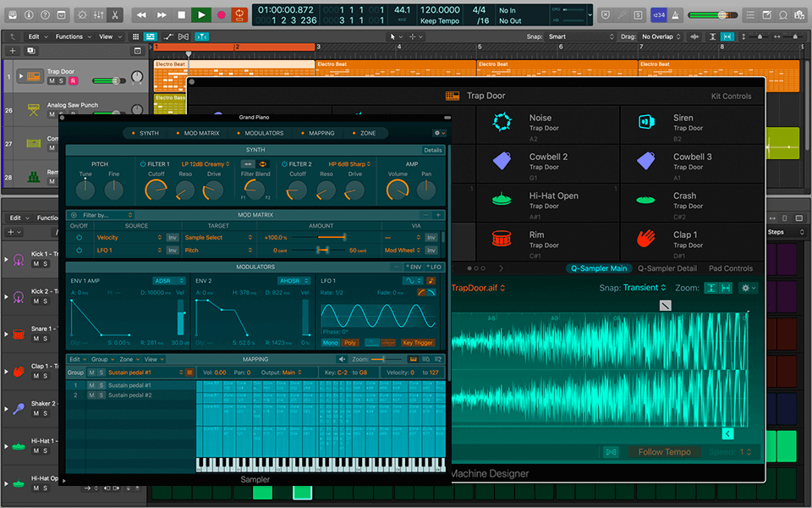The height and width of the screenshot is (508, 812).
Task: Click the Cowbell 2 pad icon
Action: coord(502,161)
